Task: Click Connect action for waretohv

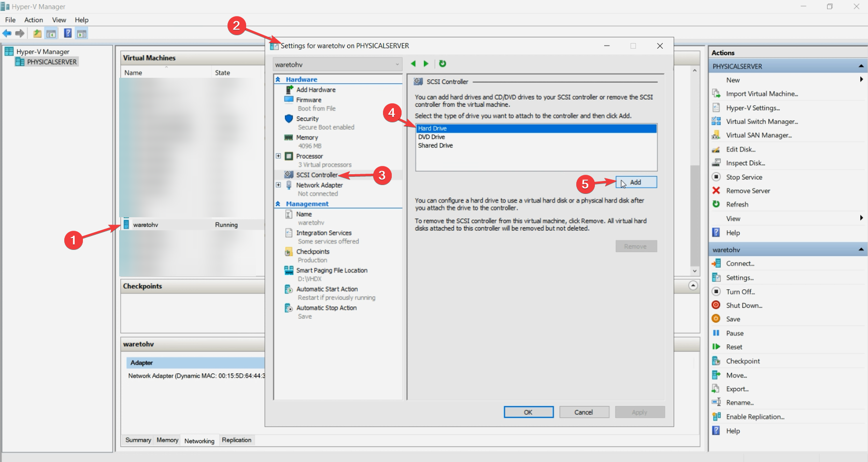Action: pos(740,263)
